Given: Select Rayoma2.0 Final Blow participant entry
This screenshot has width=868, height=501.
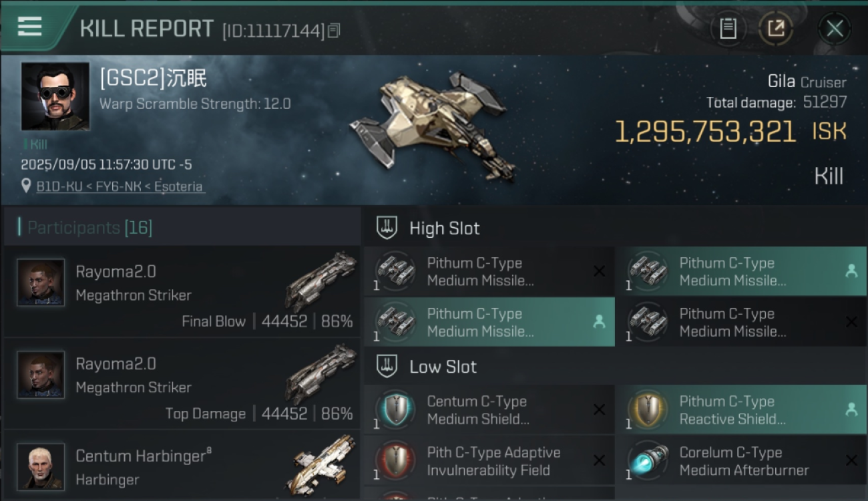Looking at the screenshot, I should pyautogui.click(x=182, y=292).
